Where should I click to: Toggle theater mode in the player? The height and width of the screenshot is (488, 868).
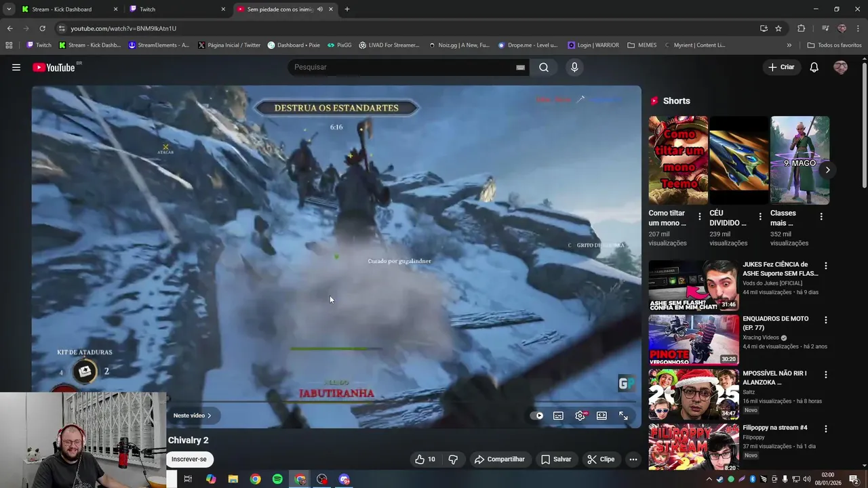pyautogui.click(x=601, y=415)
